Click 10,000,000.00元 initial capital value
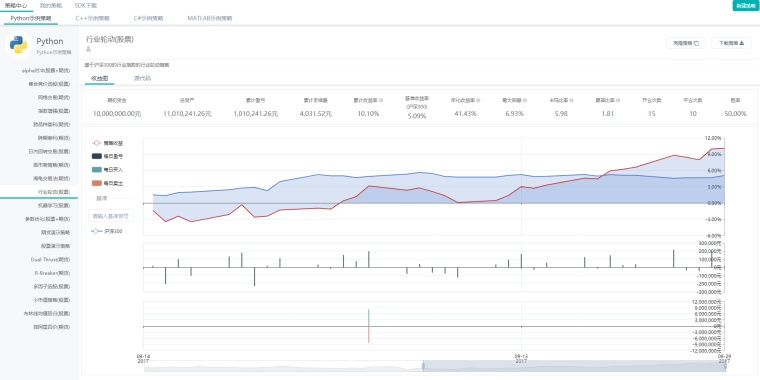760x380 pixels. point(117,113)
